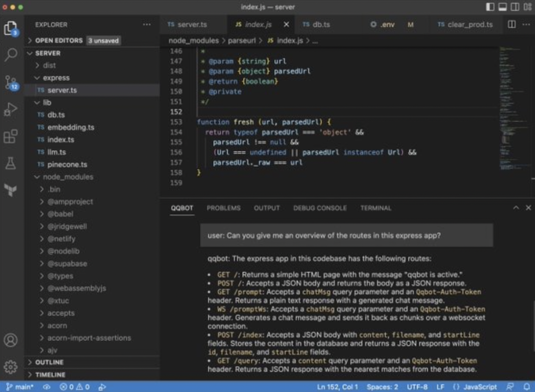Open Source Control view with 12 changes
The width and height of the screenshot is (535, 392).
tap(11, 82)
